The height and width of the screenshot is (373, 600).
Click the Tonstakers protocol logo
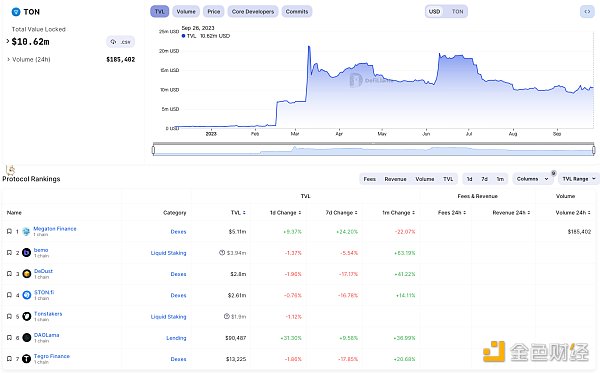tap(26, 316)
